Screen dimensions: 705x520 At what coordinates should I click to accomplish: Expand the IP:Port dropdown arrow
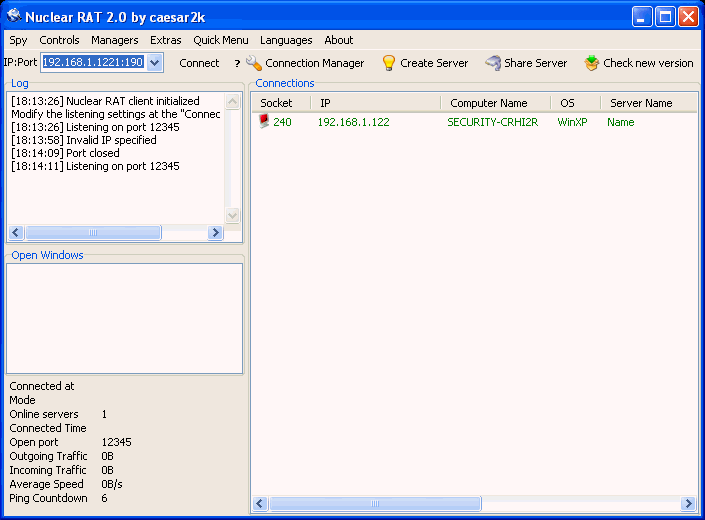(x=154, y=63)
